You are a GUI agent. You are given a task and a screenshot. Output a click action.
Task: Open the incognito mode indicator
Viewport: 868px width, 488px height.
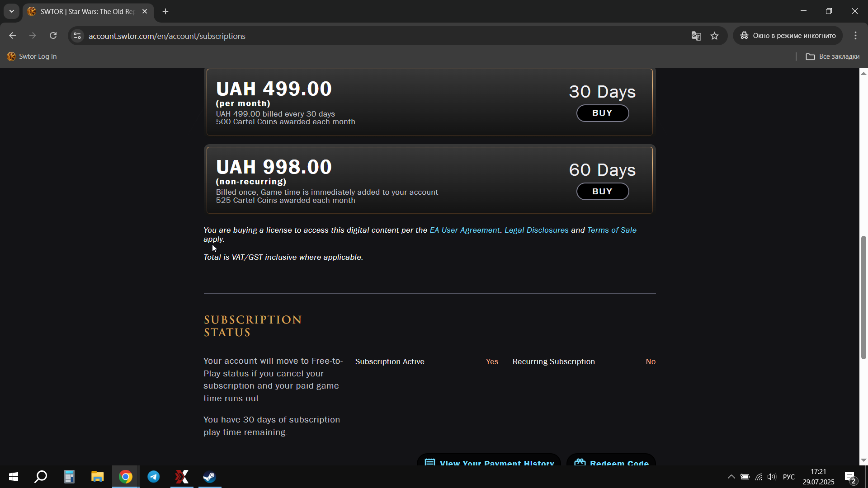tap(788, 36)
